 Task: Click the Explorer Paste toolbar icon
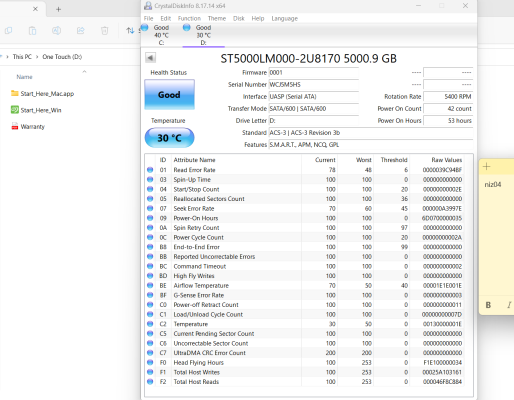(x=32, y=31)
